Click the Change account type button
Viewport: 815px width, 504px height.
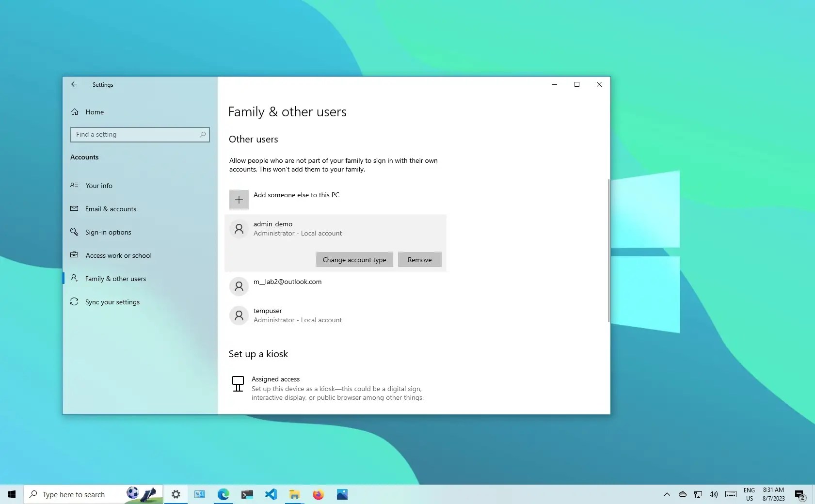(354, 259)
